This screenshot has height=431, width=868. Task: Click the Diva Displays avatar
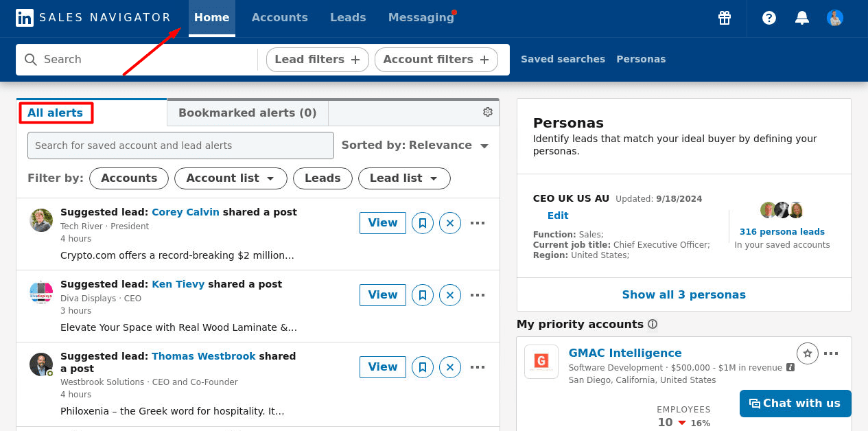[x=41, y=292]
